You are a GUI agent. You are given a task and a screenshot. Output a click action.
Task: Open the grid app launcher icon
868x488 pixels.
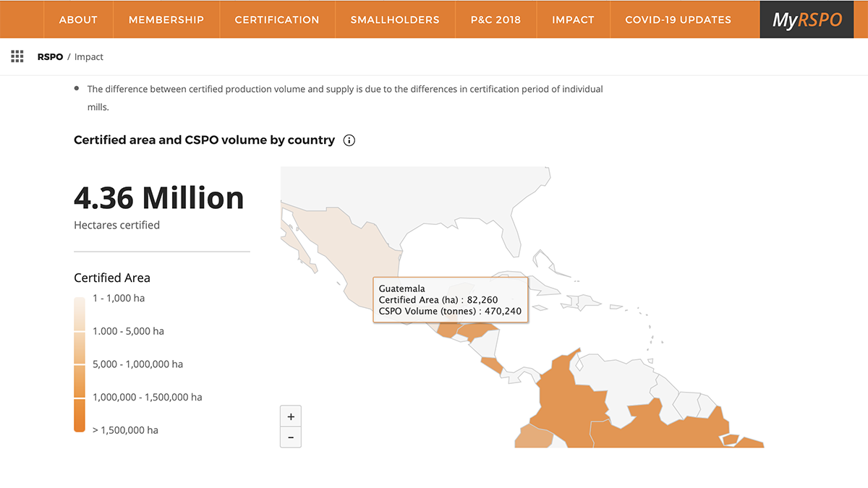(17, 56)
